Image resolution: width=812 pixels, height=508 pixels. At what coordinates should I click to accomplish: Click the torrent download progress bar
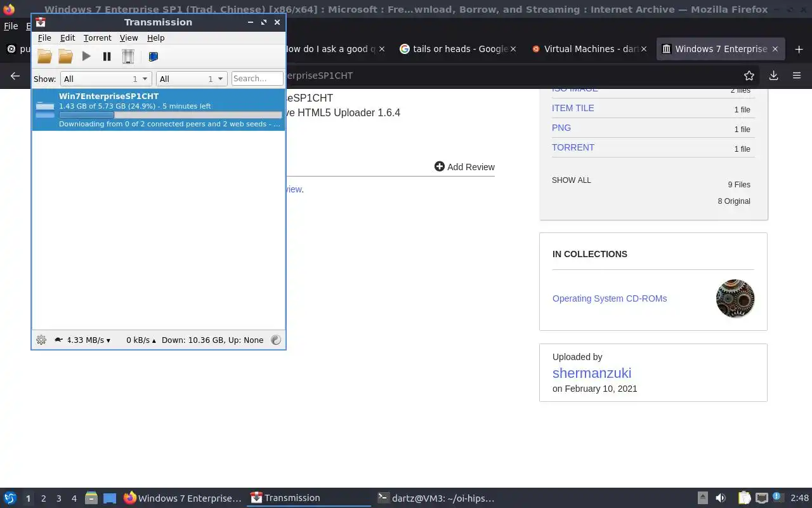click(x=170, y=115)
